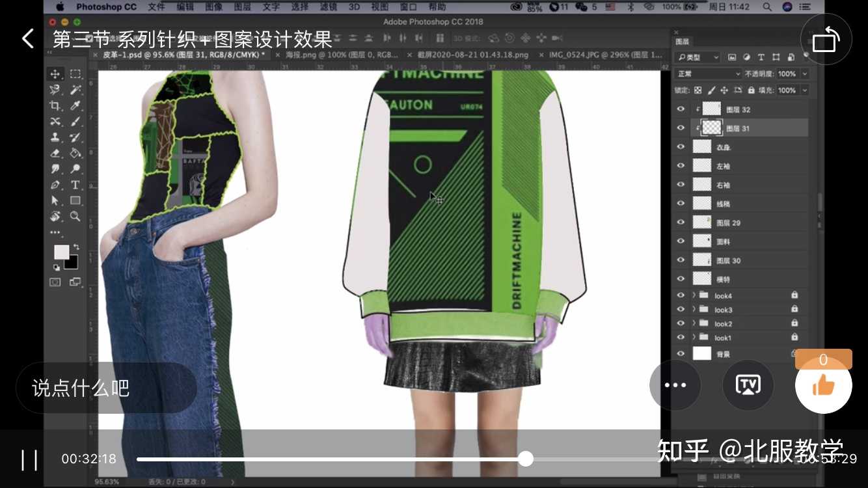
Task: Open the Photoshop CC app menu
Action: click(x=106, y=7)
